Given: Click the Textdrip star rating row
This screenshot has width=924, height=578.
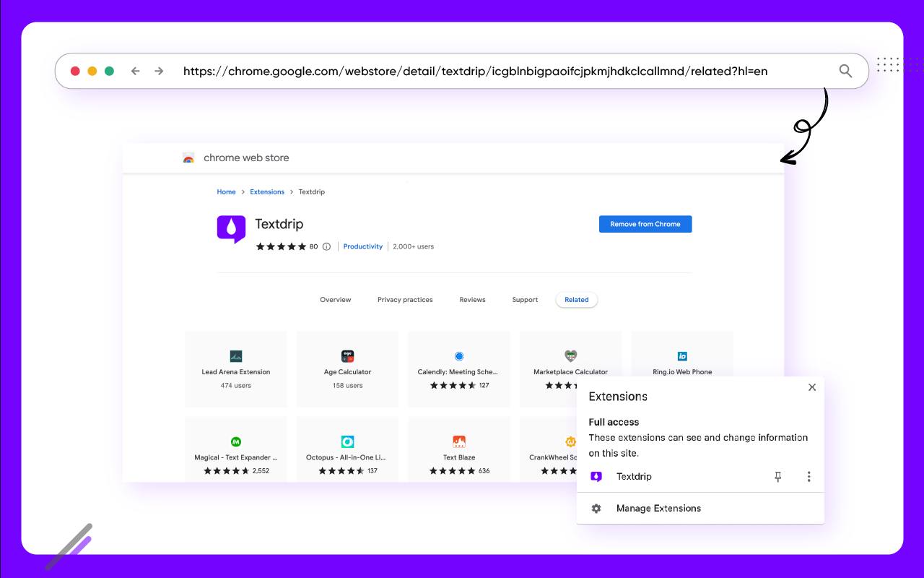Looking at the screenshot, I should point(282,246).
